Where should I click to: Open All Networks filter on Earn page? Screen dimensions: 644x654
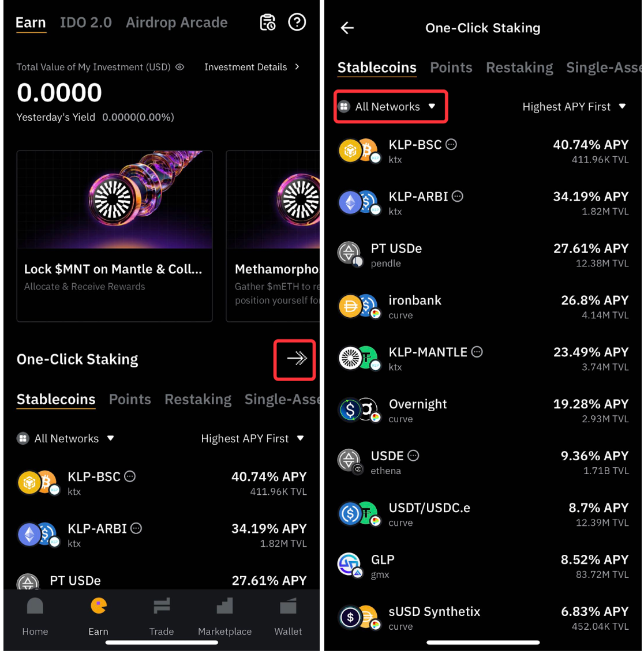[66, 438]
